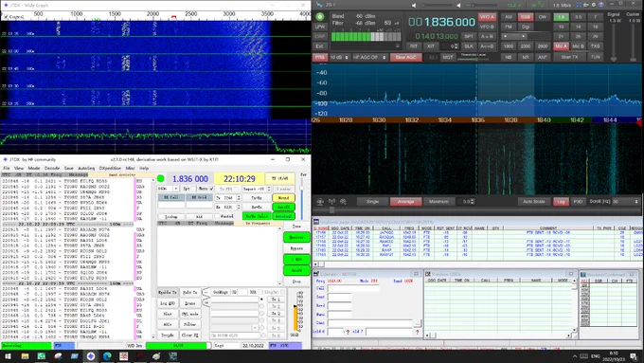Select the Tx 1 radio button
Screen dimensions: 644x363
(262, 299)
